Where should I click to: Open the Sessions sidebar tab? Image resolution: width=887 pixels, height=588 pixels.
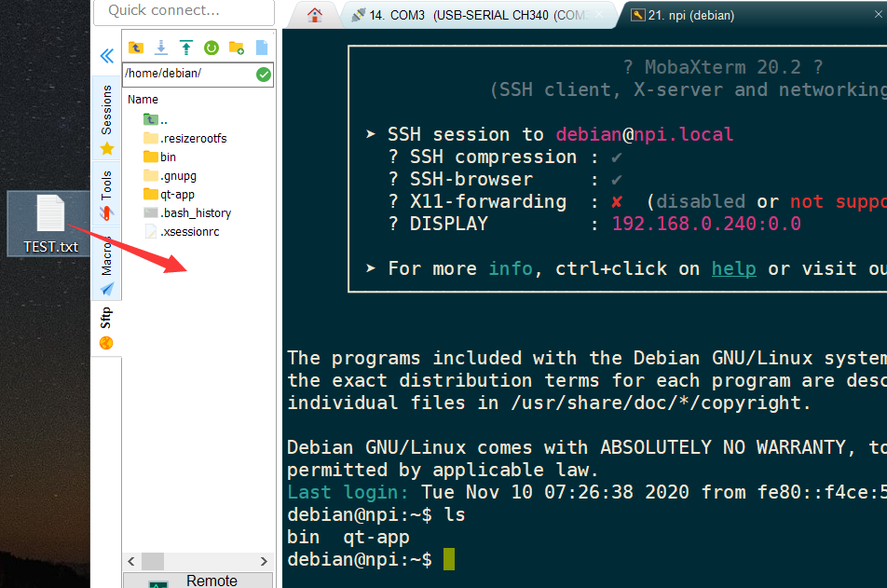[x=106, y=119]
